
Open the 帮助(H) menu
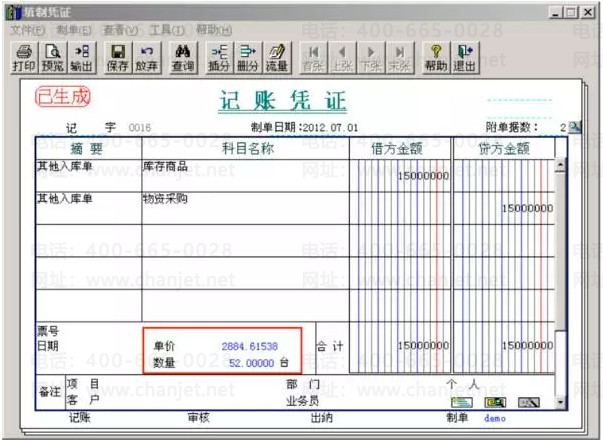pyautogui.click(x=214, y=30)
